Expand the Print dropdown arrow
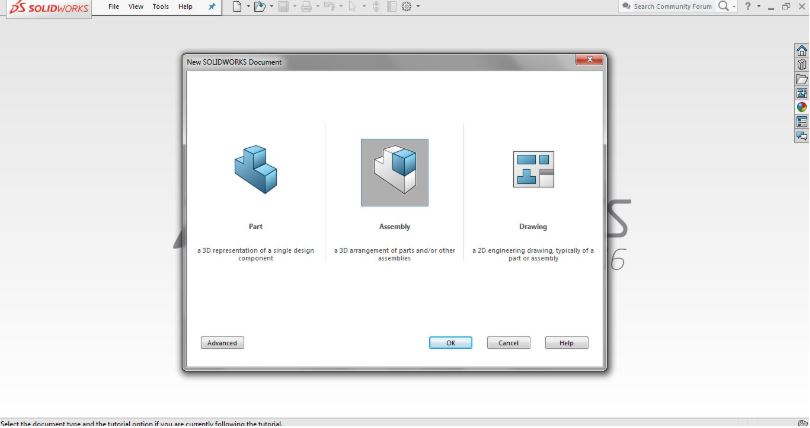 coord(317,7)
